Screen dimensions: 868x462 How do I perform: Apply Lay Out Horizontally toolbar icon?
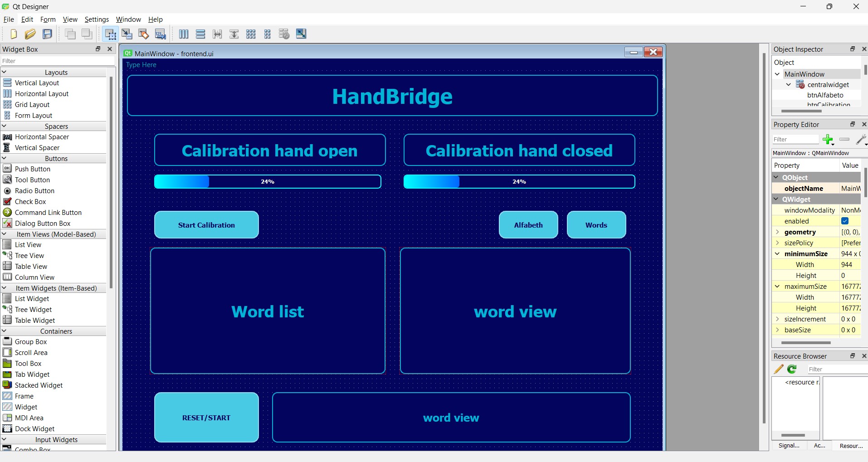coord(184,34)
